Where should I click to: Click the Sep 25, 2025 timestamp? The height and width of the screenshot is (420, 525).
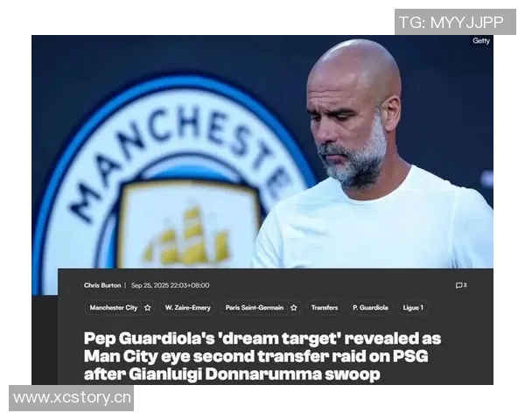(170, 285)
